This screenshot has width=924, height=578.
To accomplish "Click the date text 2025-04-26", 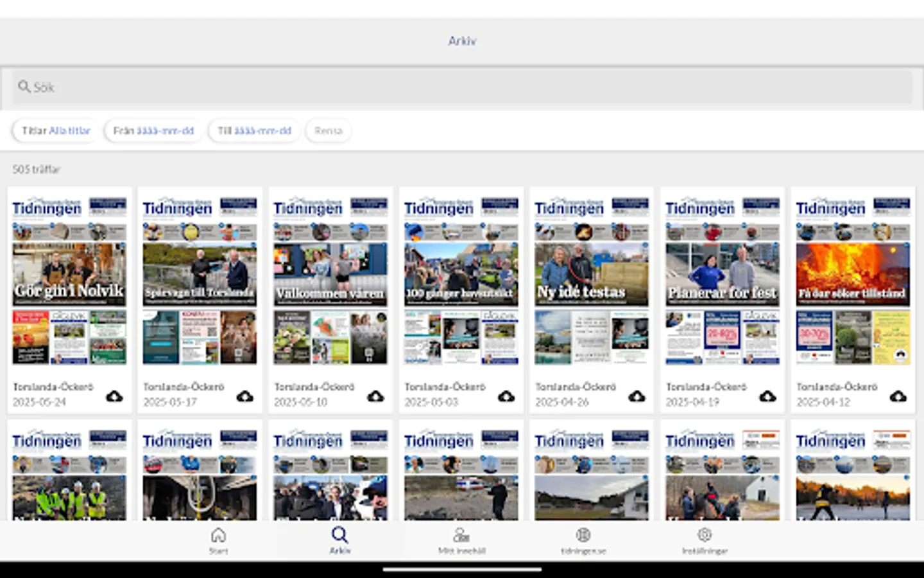I will (x=561, y=402).
